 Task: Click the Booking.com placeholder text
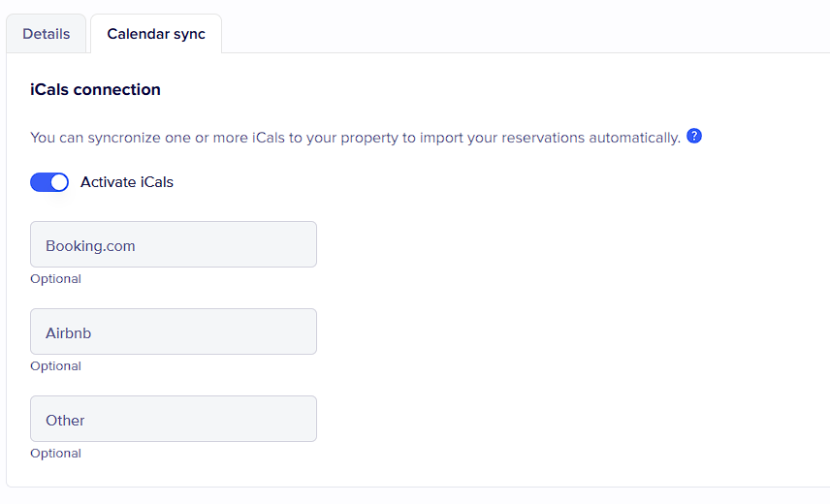pos(90,246)
